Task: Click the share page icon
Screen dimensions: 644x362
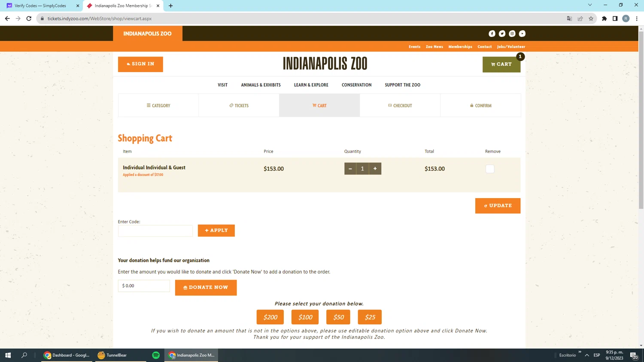Action: click(x=580, y=18)
